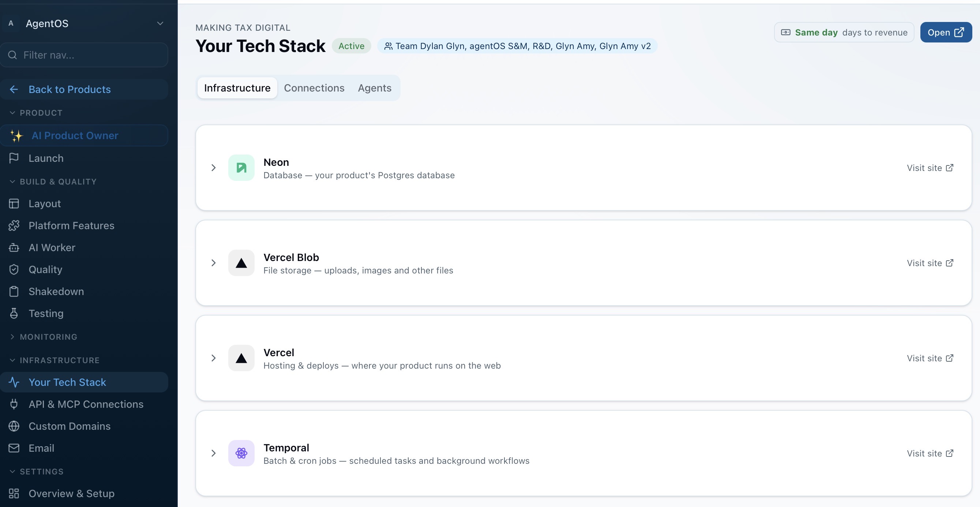
Task: Open Visit site link for Neon
Action: (930, 168)
